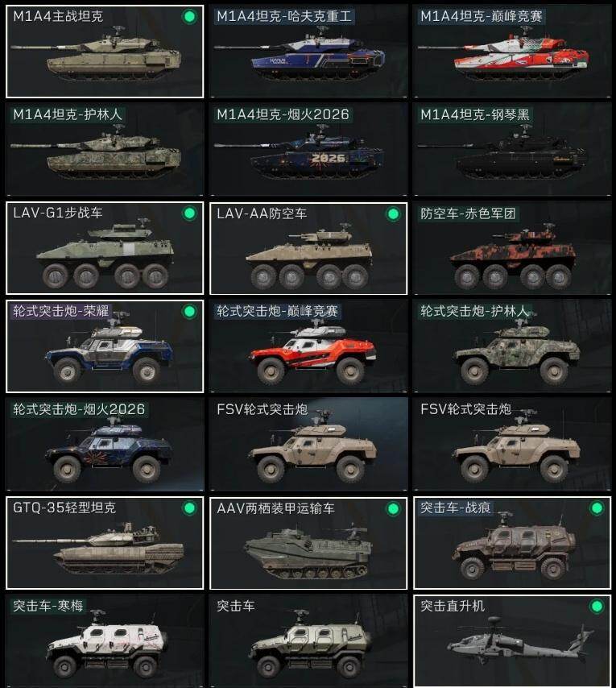Choose the M1A4坦克-钢琴黑 skin
The width and height of the screenshot is (616, 688).
point(512,150)
